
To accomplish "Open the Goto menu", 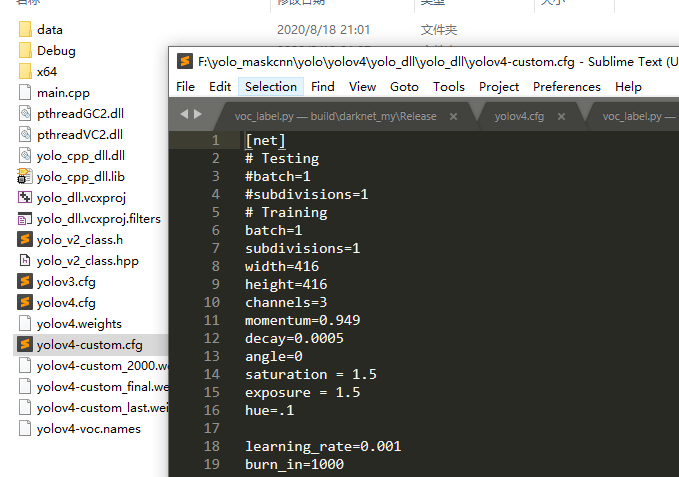I will coord(404,87).
